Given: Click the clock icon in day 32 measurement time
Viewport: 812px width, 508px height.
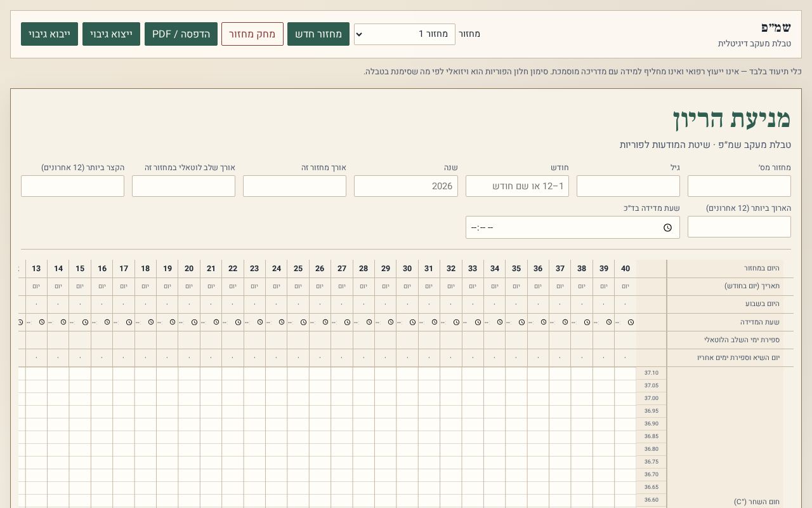Looking at the screenshot, I should click(x=456, y=322).
